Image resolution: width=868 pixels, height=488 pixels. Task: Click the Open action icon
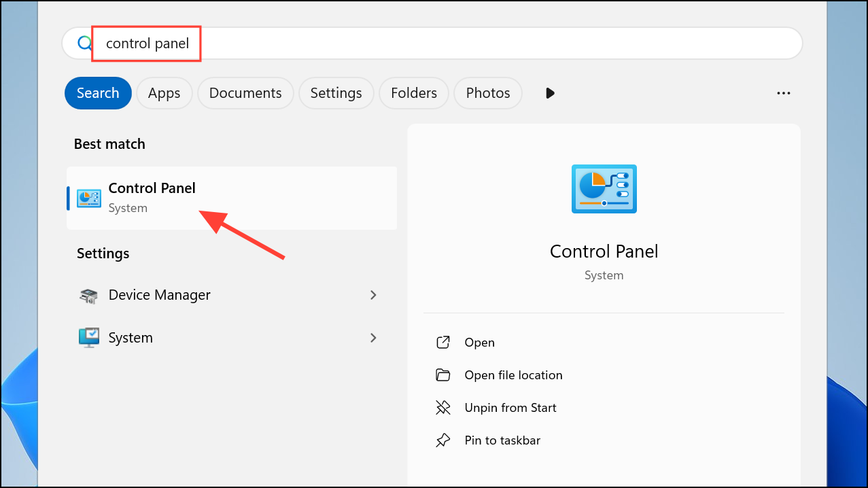coord(443,343)
